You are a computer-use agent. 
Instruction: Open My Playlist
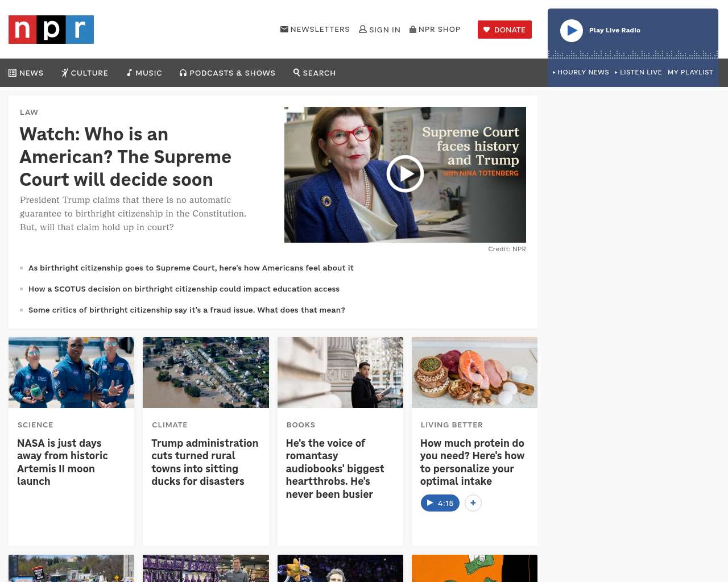pos(690,72)
